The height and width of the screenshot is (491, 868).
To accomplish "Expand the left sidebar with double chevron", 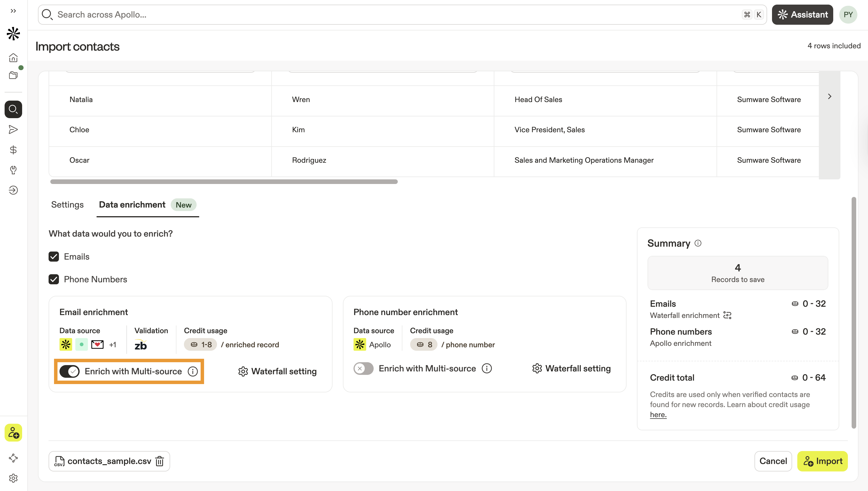I will (13, 11).
